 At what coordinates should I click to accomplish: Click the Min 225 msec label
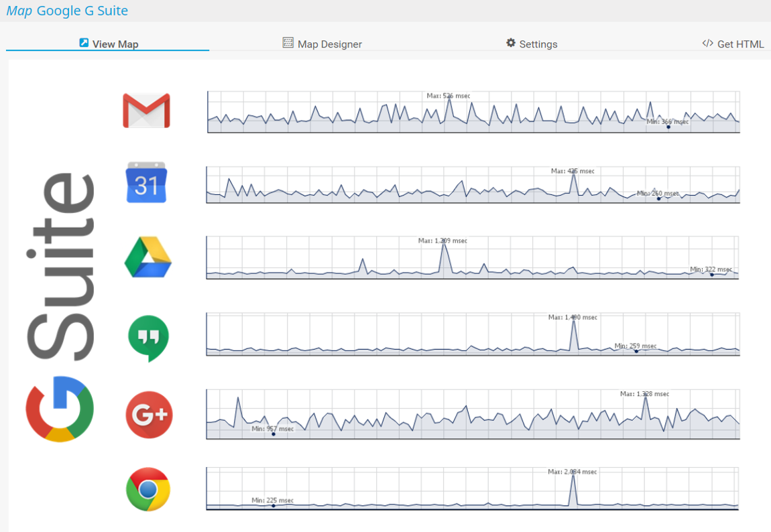pos(272,500)
